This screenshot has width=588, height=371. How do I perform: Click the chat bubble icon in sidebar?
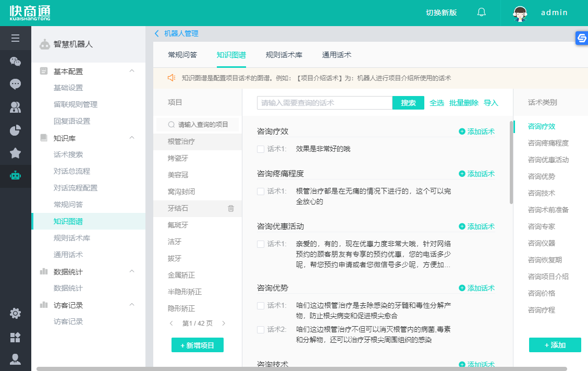point(15,84)
